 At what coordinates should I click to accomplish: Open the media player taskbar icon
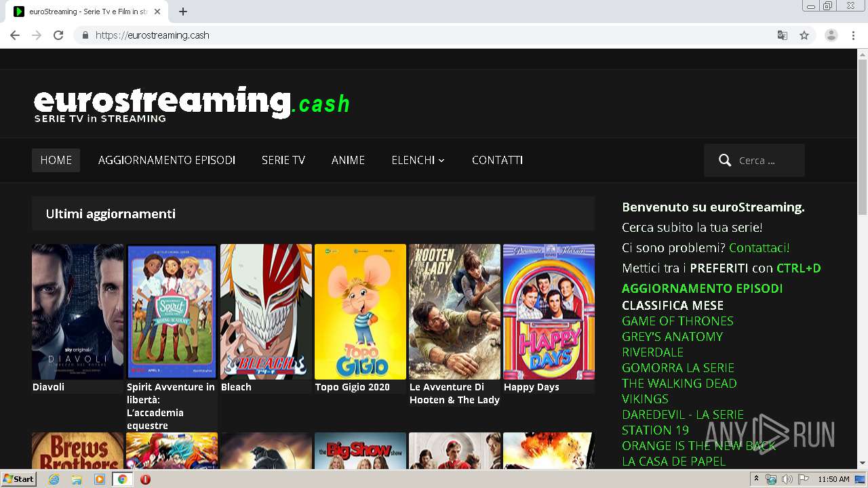coord(100,479)
